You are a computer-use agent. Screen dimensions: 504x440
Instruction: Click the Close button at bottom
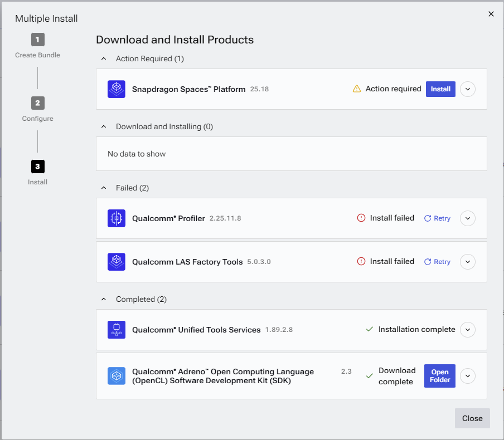point(472,418)
